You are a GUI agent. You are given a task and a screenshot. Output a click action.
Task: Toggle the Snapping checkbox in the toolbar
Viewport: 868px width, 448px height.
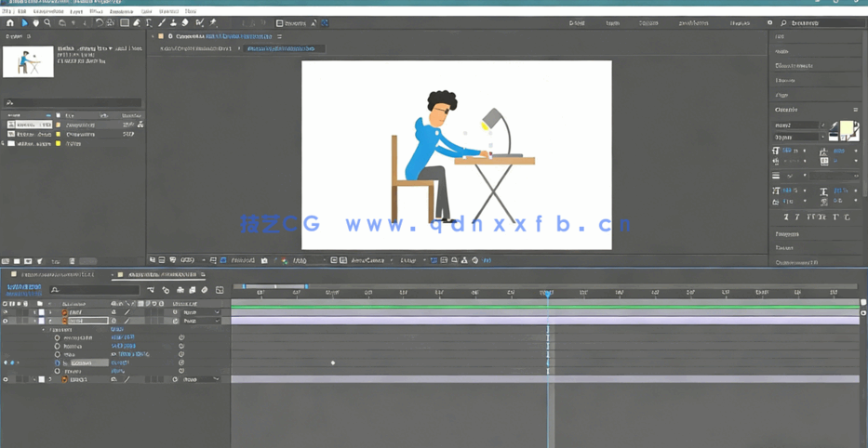(280, 23)
